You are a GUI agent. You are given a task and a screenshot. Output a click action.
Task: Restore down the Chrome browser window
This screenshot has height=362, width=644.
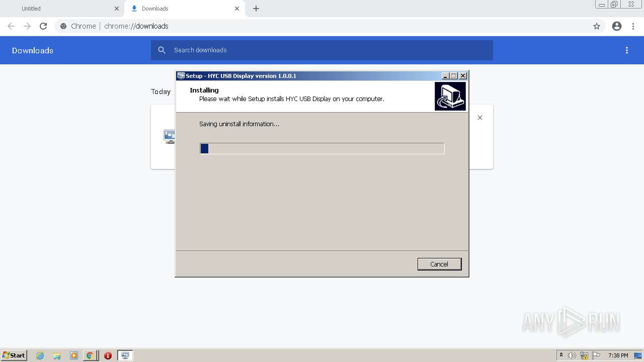(x=614, y=5)
